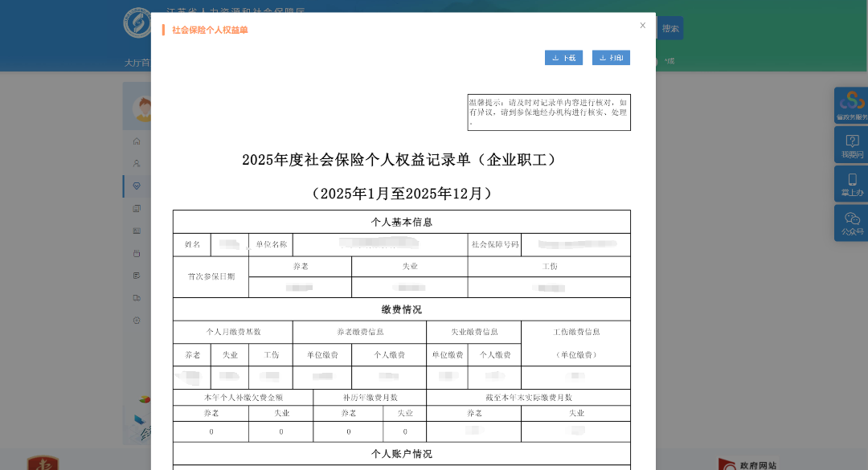
Task: Select the memo icon in the sidebar
Action: [x=137, y=274]
